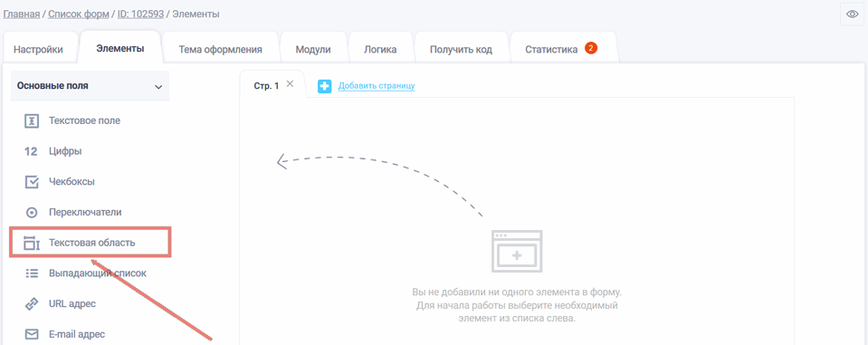This screenshot has height=345, width=868.
Task: Click the Переключатели radio icon
Action: point(32,212)
